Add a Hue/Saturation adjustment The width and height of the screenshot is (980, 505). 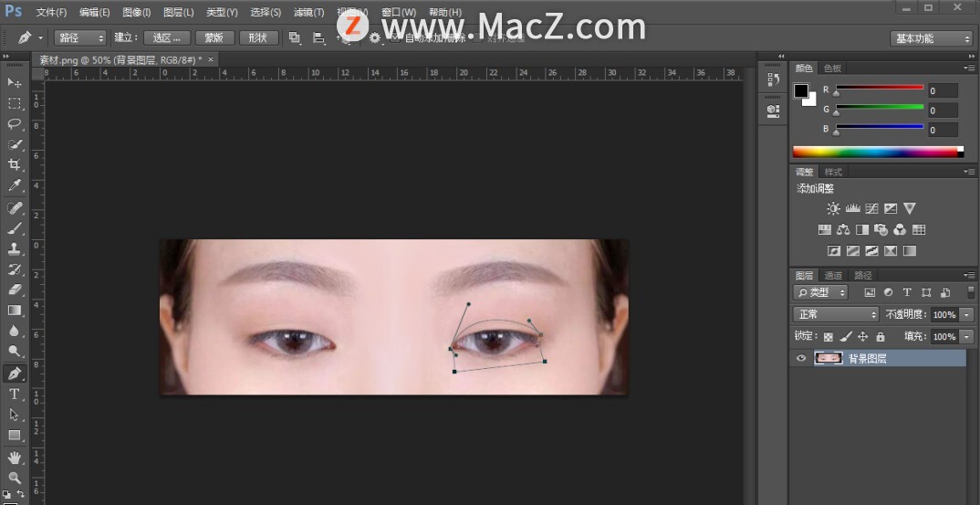pos(824,229)
